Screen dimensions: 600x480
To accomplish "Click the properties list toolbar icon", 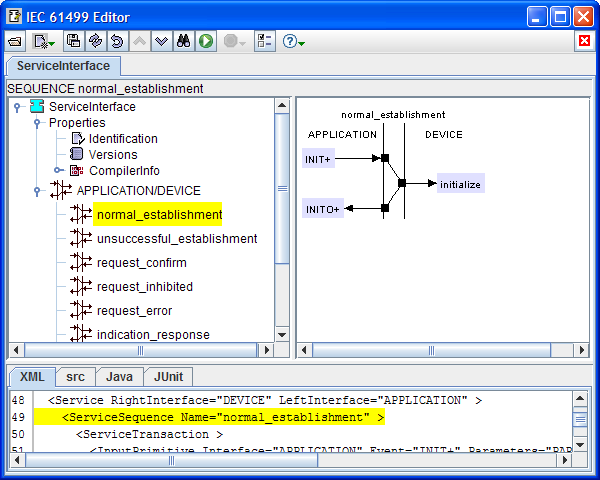I will [x=264, y=41].
